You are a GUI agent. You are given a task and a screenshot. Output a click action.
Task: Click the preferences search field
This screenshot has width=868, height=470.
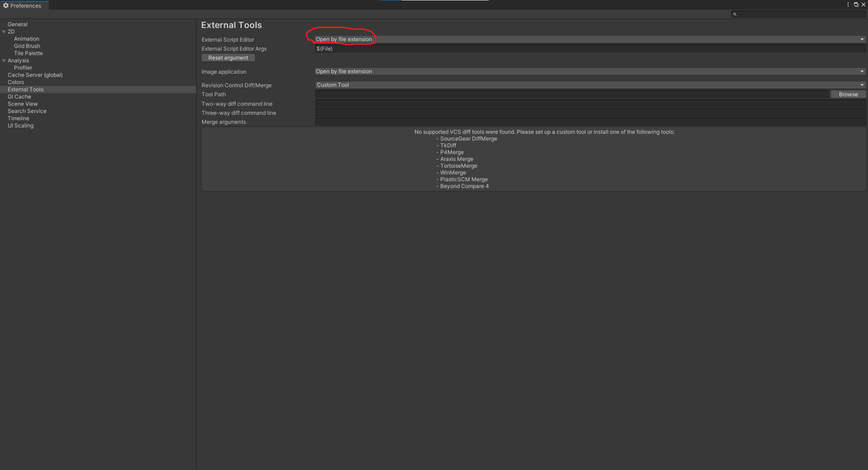pos(798,14)
